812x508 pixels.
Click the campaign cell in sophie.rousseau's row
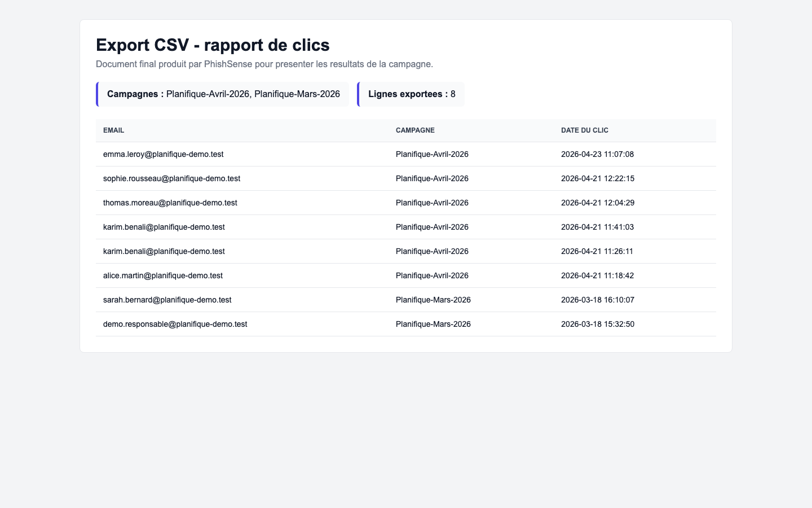[x=432, y=178]
